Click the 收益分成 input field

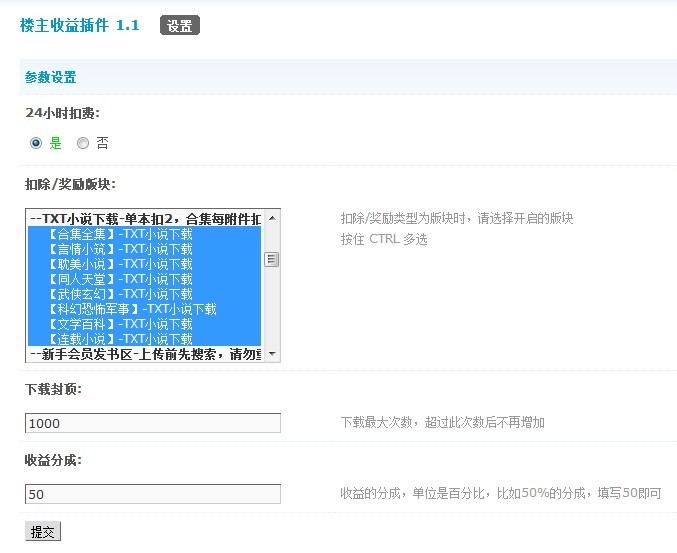(153, 494)
